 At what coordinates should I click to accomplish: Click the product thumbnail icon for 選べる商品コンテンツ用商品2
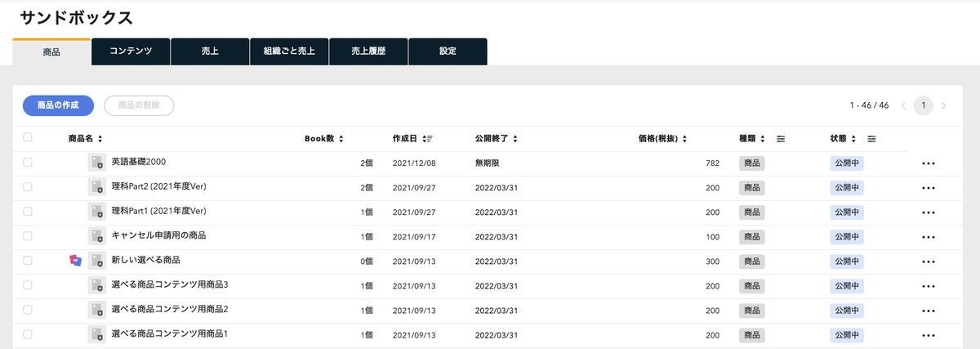[97, 310]
